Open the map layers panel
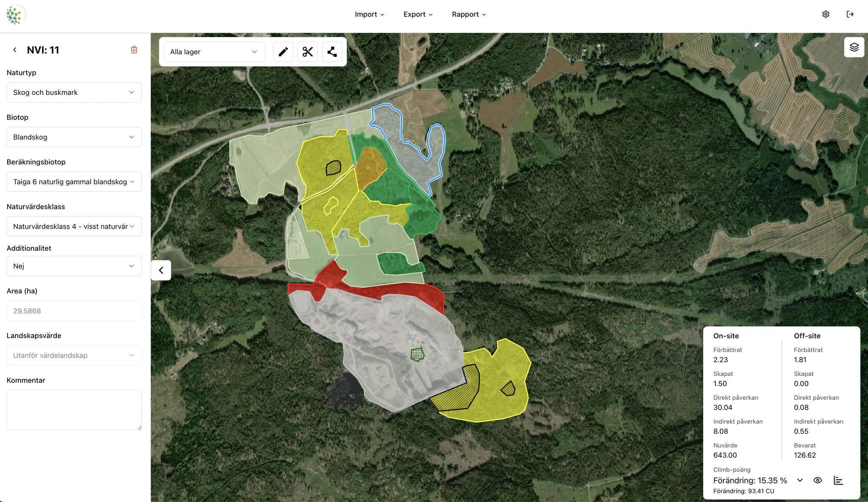 point(854,47)
